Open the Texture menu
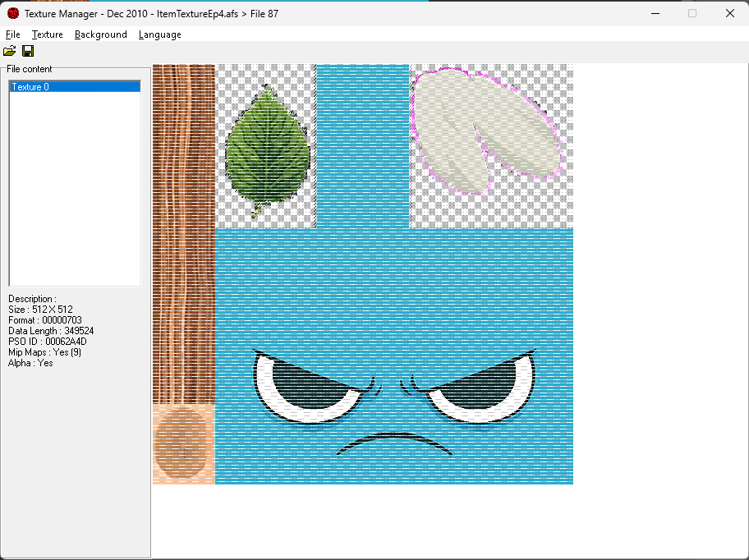749x560 pixels. pos(48,34)
